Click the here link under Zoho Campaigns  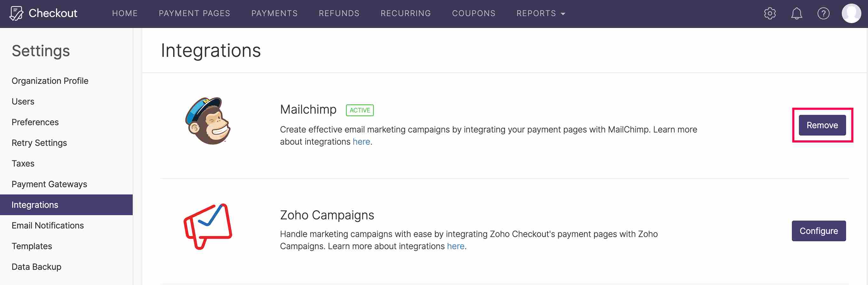[456, 246]
